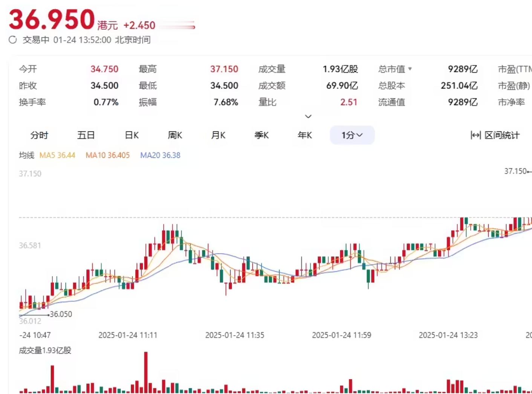Click the 换手率 value 0.77%
Screen dimensions: 532x394
coord(106,102)
